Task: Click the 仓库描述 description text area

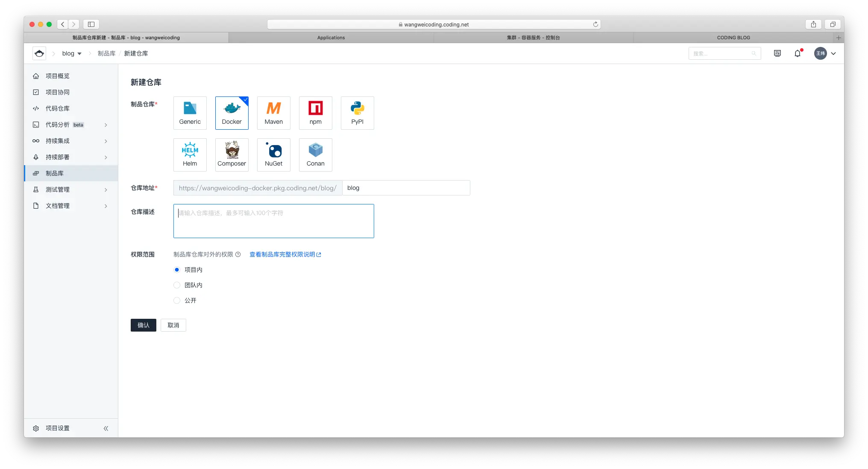Action: 273,221
